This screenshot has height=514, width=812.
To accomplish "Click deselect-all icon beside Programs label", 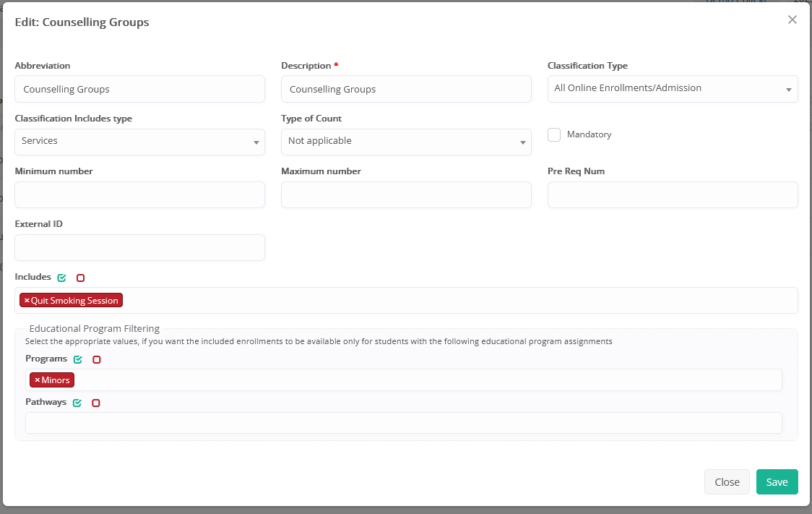I will (96, 359).
